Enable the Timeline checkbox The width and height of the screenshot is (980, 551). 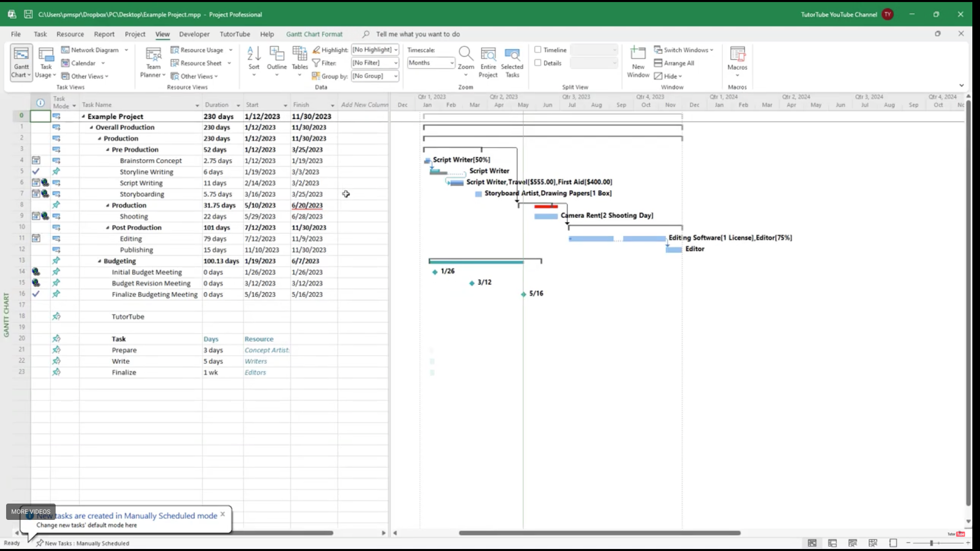[537, 50]
